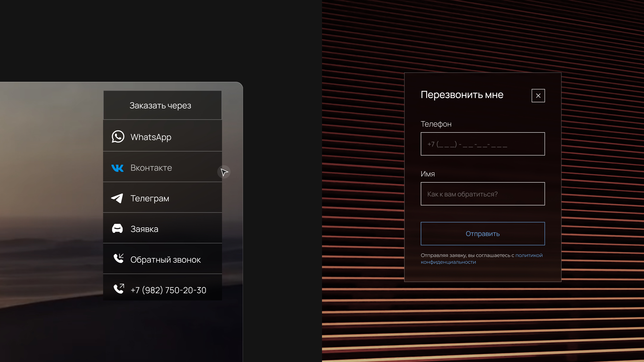Click the Телефон field label
This screenshot has height=362, width=644.
(436, 124)
